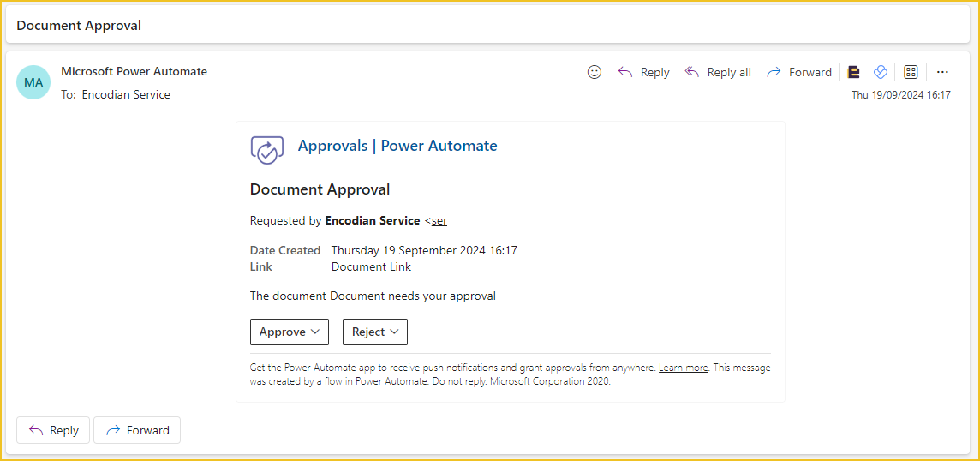Click the requester email link starting with ser

point(439,221)
